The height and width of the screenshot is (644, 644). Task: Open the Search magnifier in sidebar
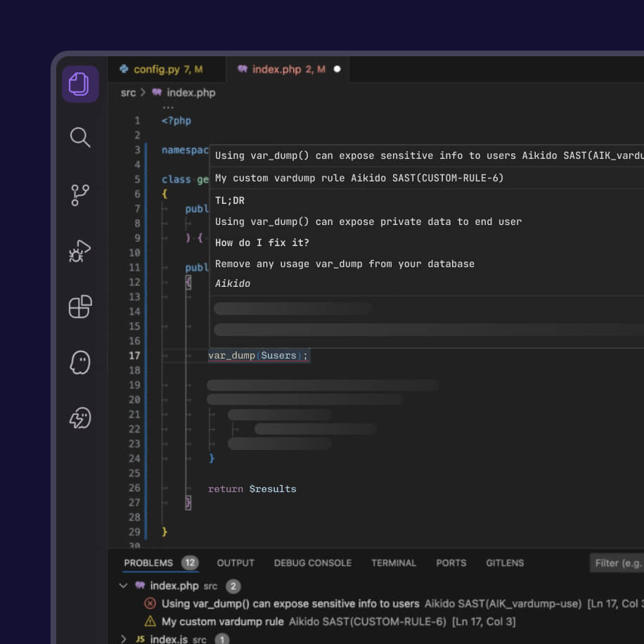80,137
